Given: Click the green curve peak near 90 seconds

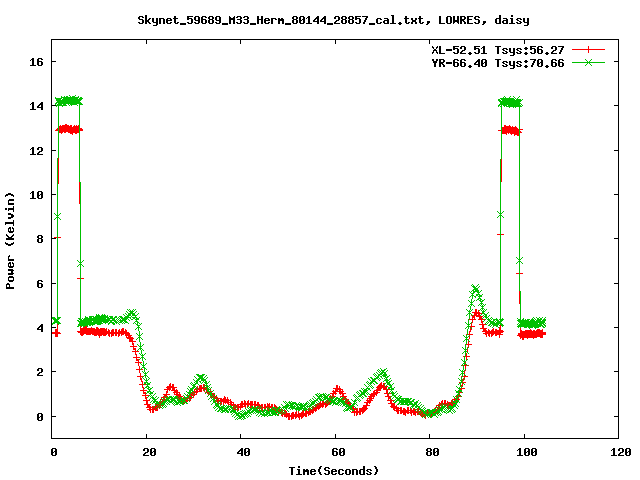Looking at the screenshot, I should pyautogui.click(x=475, y=289).
